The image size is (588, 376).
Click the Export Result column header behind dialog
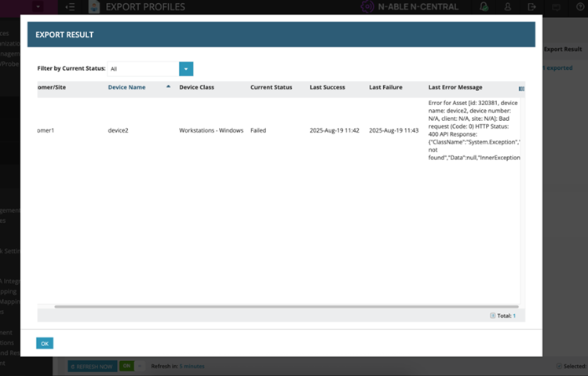pyautogui.click(x=563, y=49)
